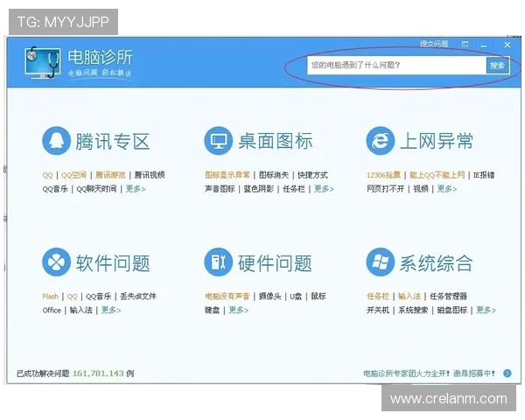This screenshot has height=420, width=525.
Task: Click the 搜索 search button
Action: click(x=497, y=66)
